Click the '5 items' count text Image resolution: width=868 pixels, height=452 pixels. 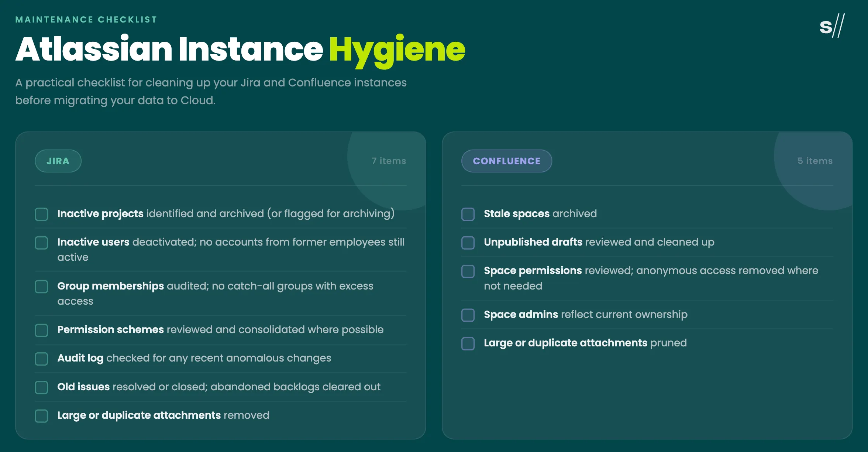pyautogui.click(x=815, y=161)
